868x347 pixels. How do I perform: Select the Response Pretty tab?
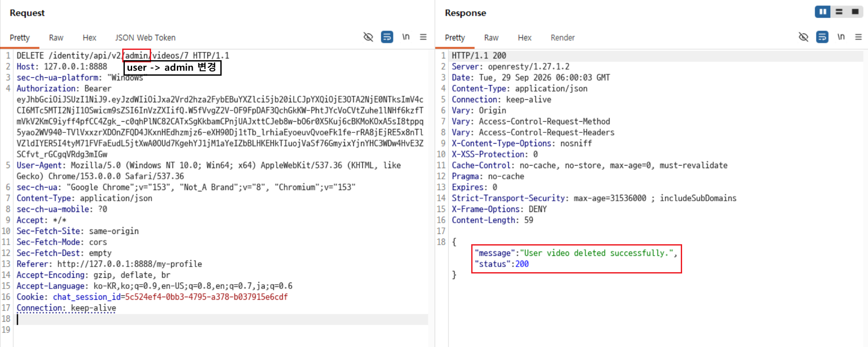pyautogui.click(x=455, y=38)
